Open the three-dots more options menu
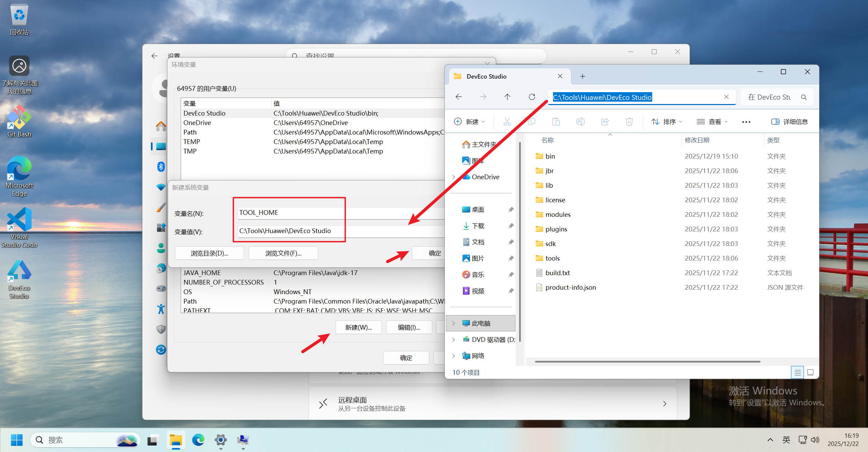Viewport: 868px width, 452px height. (746, 122)
